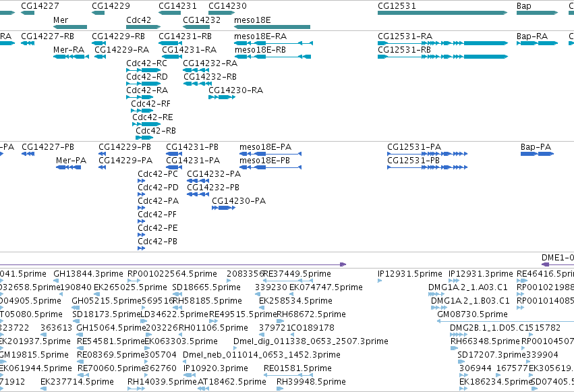The image size is (574, 392).
Task: Select transcript Cdc42-RF
Action: tap(142, 111)
